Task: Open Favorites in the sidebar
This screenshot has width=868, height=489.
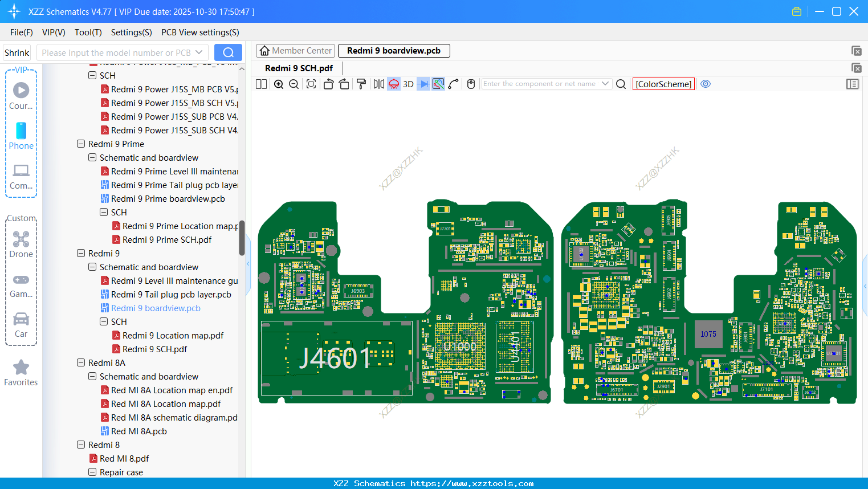Action: [21, 373]
